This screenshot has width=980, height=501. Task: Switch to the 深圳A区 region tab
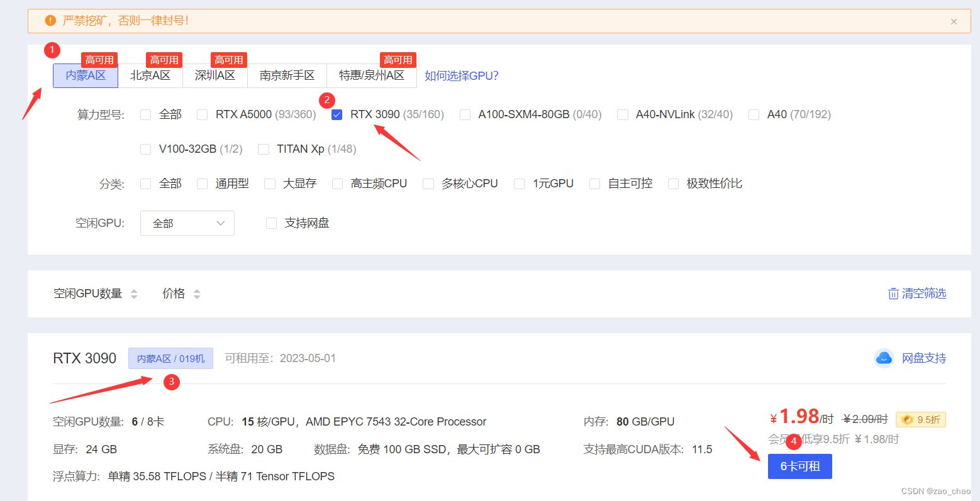point(215,75)
